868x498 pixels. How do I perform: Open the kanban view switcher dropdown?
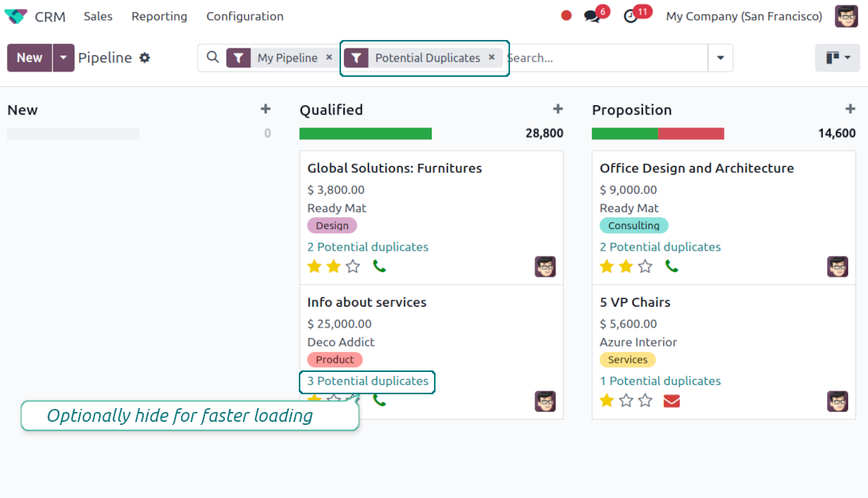tap(837, 58)
